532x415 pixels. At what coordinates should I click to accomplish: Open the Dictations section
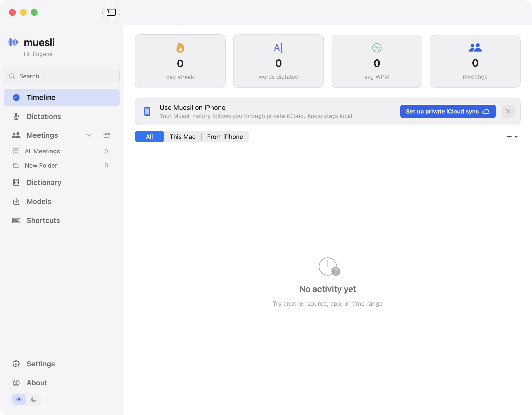pyautogui.click(x=62, y=116)
